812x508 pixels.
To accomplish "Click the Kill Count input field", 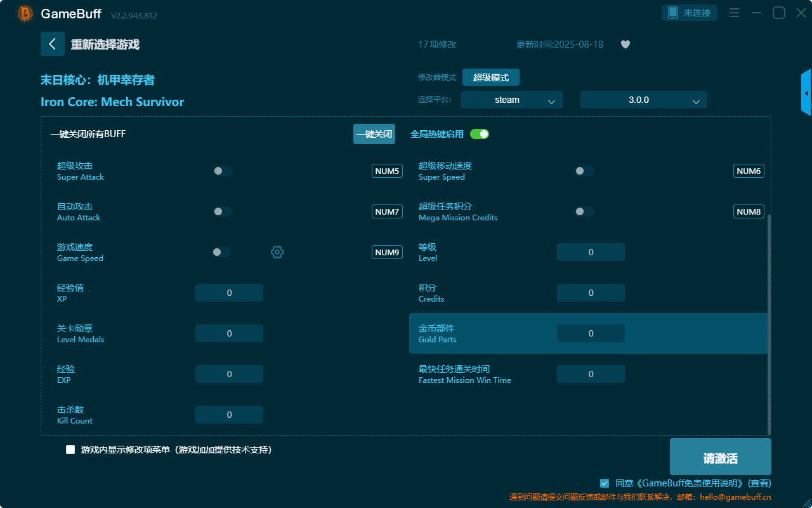I will point(229,415).
